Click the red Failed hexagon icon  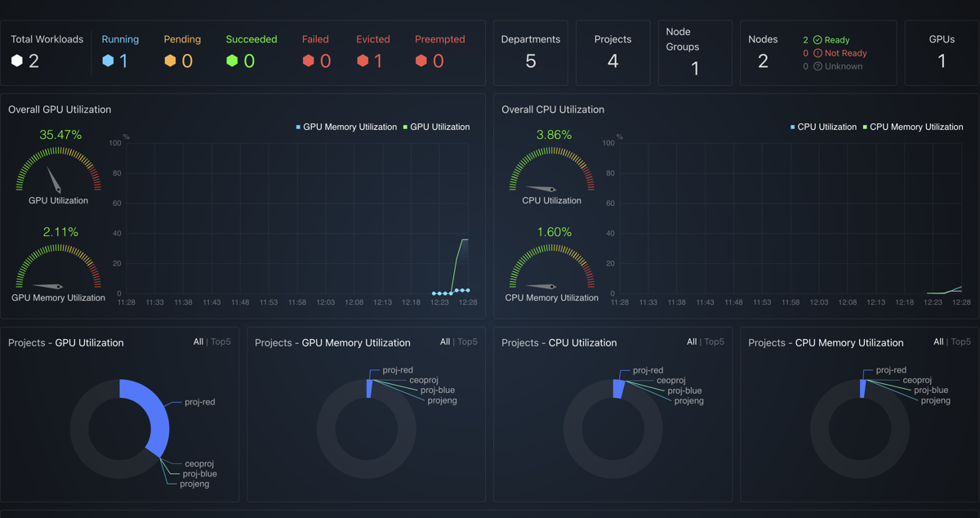coord(308,61)
